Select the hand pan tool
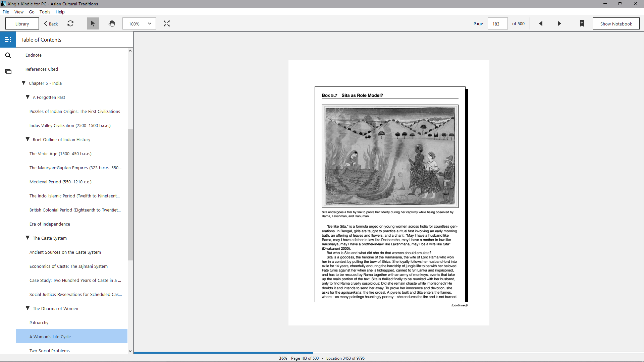 [112, 23]
